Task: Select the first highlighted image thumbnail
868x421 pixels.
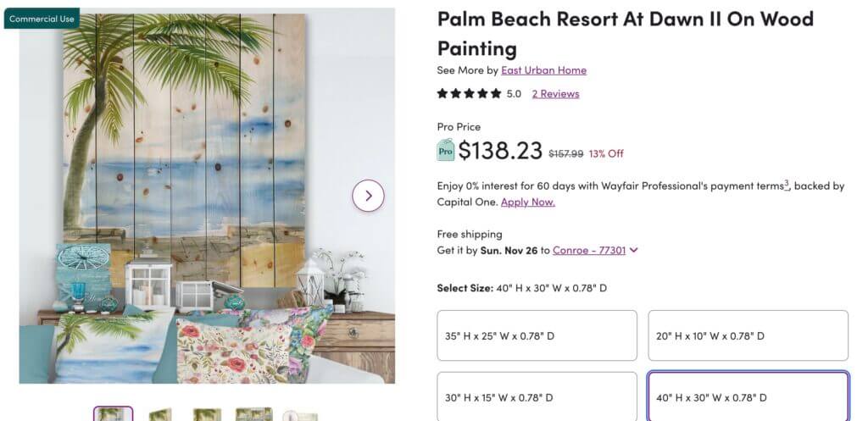Action: coord(114,414)
